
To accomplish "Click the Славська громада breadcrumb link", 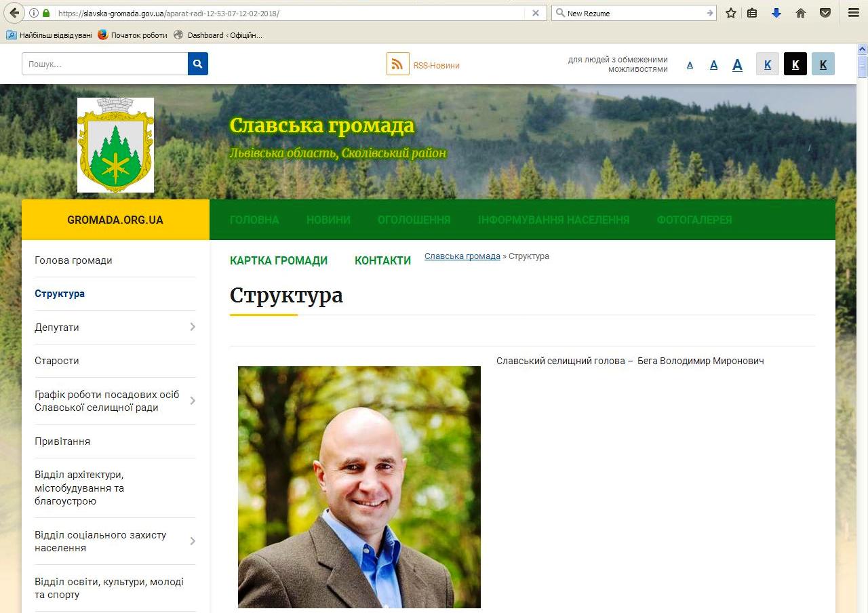I will pyautogui.click(x=462, y=256).
